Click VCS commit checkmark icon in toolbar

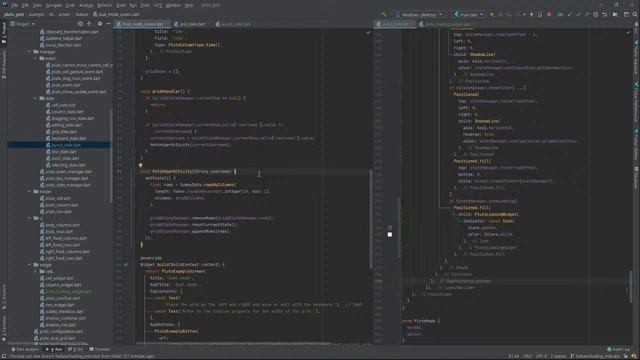[x=578, y=14]
